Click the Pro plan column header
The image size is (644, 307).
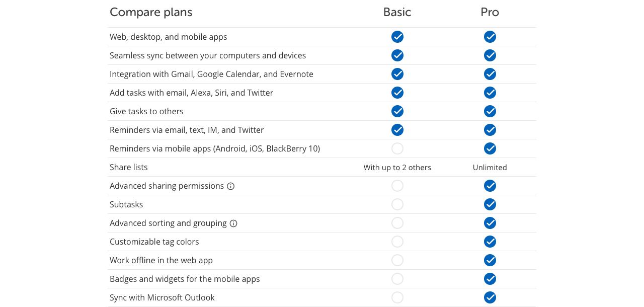coord(490,12)
